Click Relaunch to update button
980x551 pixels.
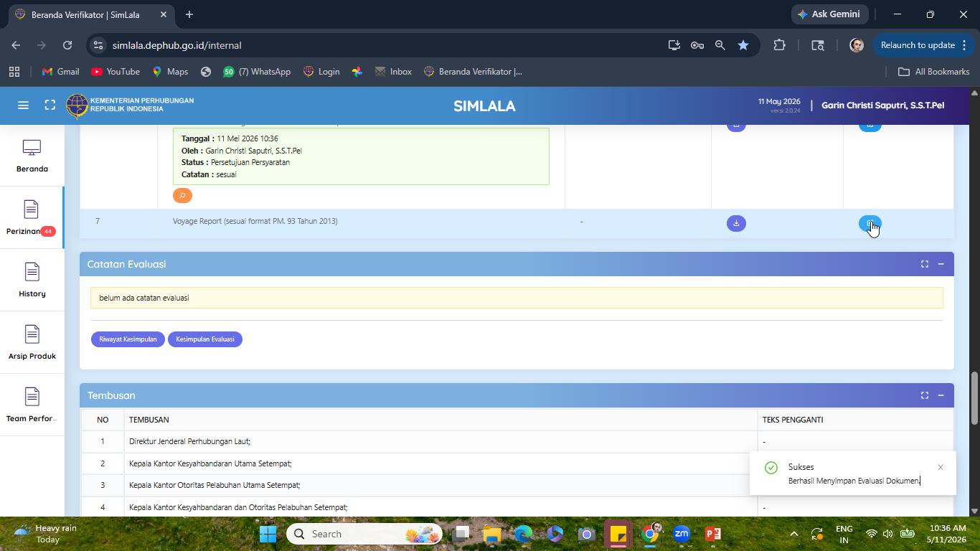click(x=924, y=45)
